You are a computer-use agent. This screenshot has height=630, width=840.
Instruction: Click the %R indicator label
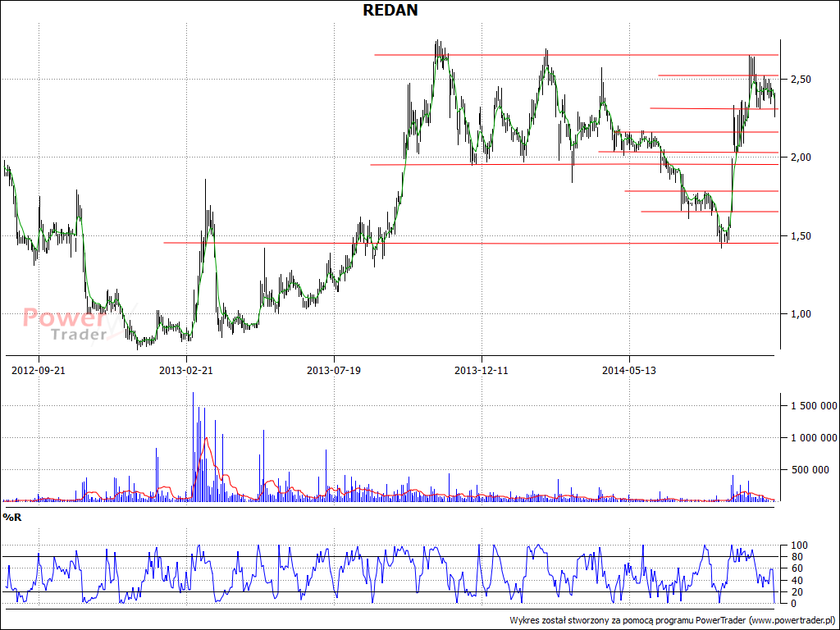click(11, 518)
